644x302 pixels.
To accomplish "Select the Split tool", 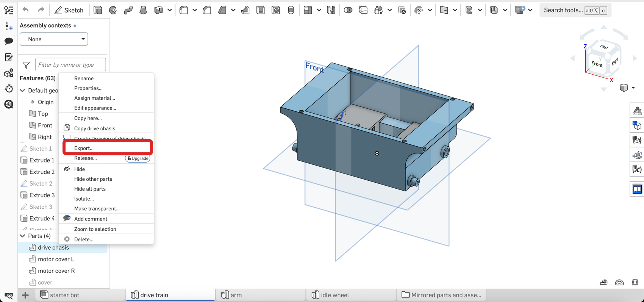I will [363, 10].
